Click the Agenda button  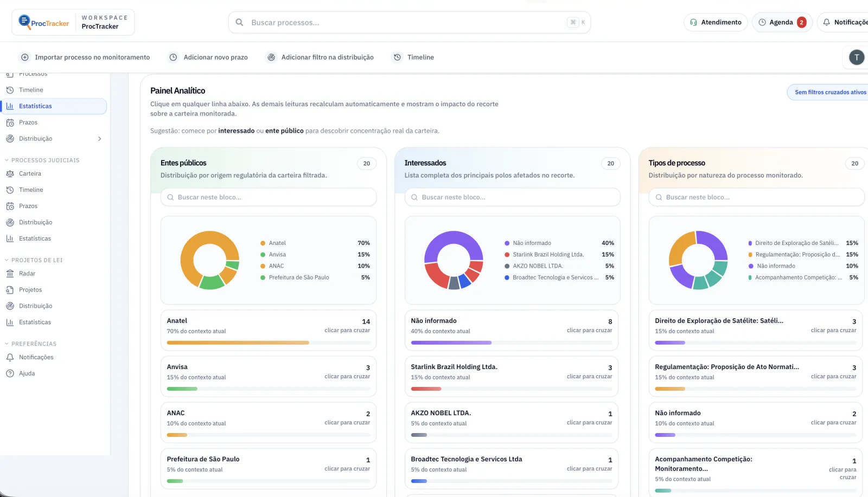(x=782, y=22)
